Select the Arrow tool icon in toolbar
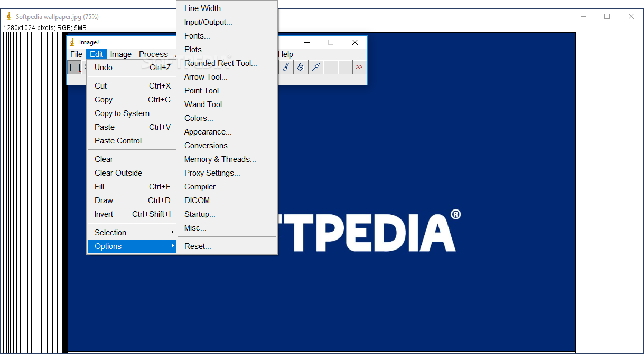 (x=315, y=67)
